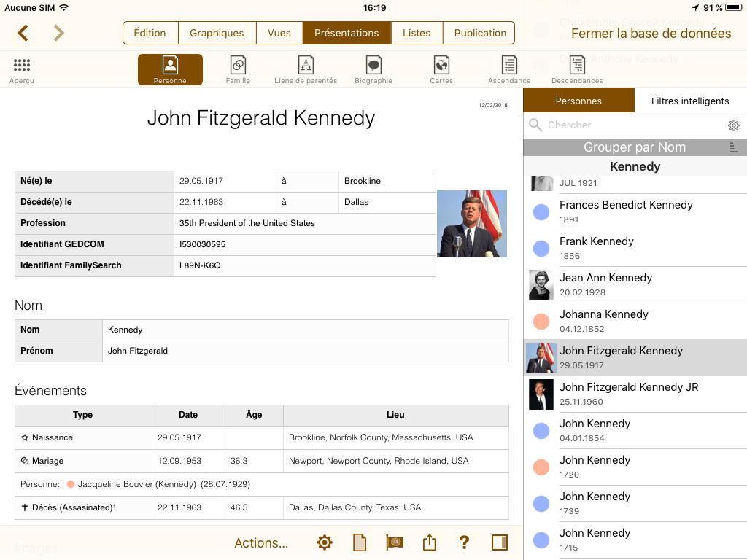Click the location services arrow icon
The image size is (747, 560).
pyautogui.click(x=695, y=7)
